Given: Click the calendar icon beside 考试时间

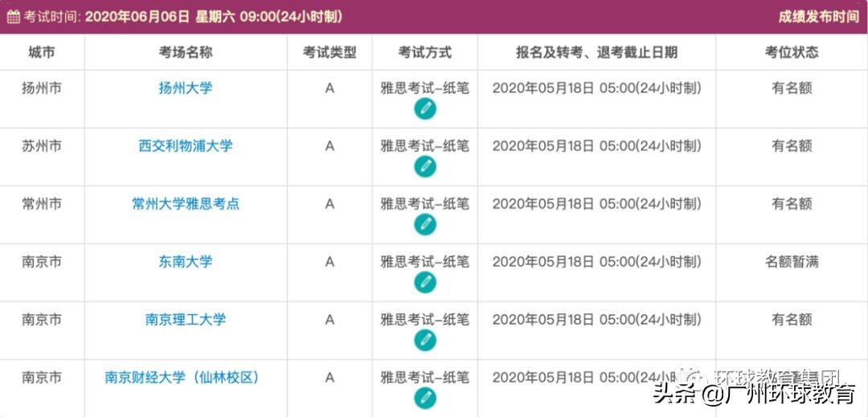Looking at the screenshot, I should [x=14, y=17].
